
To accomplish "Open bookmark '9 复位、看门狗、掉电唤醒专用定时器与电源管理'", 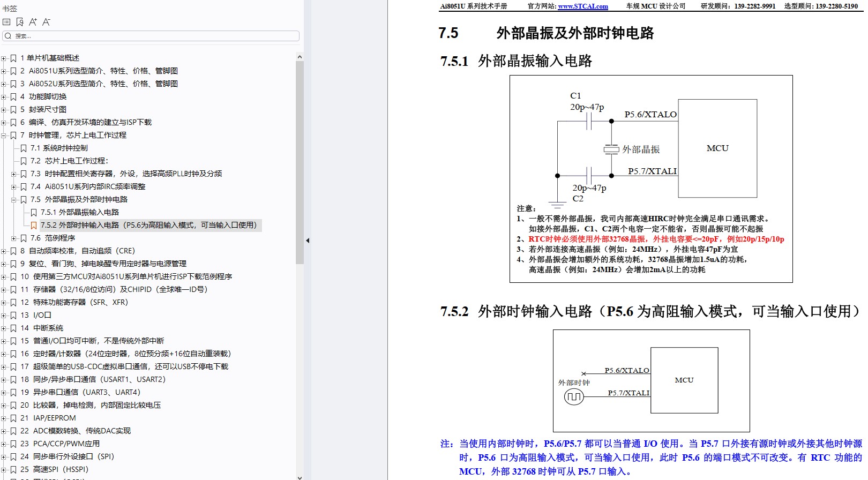I will [x=103, y=264].
